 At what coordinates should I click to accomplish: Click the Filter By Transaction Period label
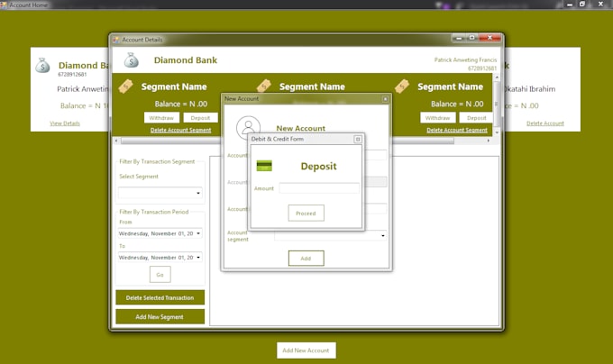point(153,212)
